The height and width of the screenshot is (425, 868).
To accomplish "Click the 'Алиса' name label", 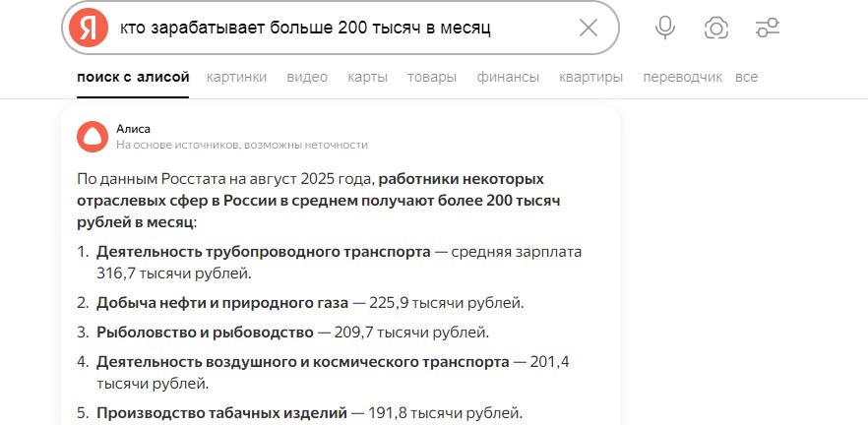I will [x=133, y=129].
